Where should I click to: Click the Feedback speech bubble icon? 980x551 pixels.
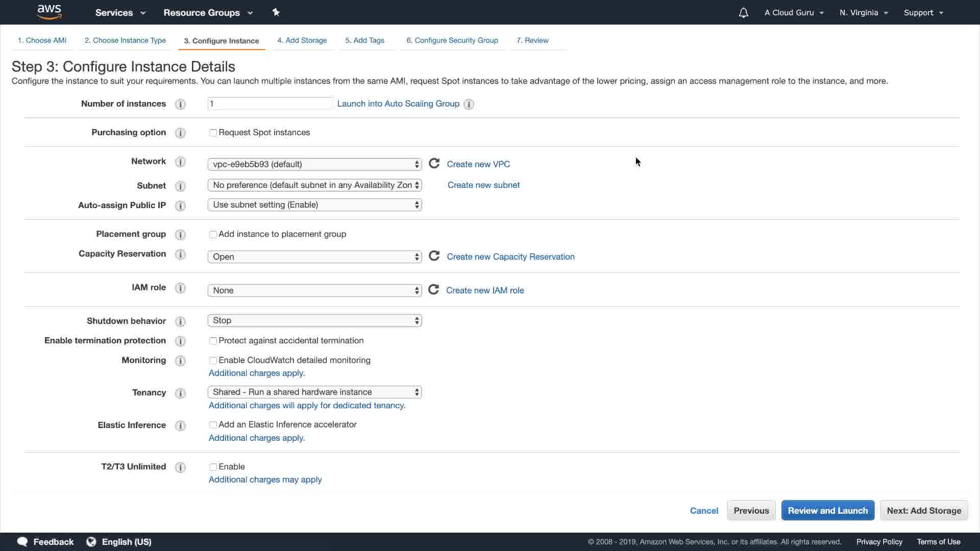click(x=22, y=542)
